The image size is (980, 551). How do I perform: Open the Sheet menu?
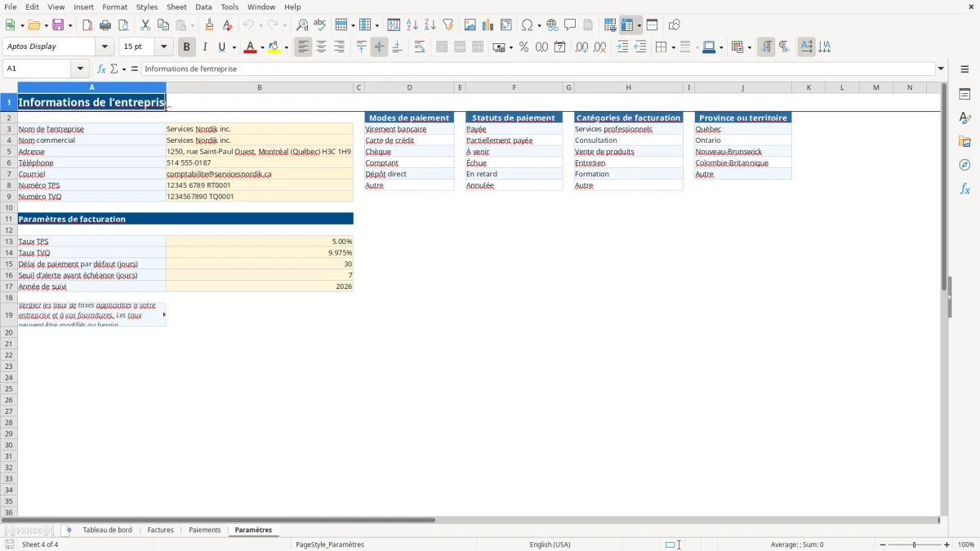click(x=176, y=7)
